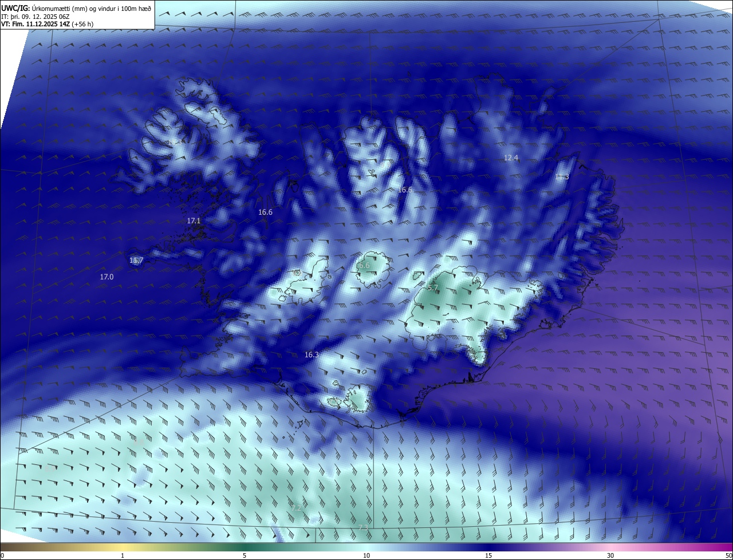This screenshot has height=560, width=733.
Task: Click the 5.7 value on the large glacier
Action: click(x=433, y=288)
